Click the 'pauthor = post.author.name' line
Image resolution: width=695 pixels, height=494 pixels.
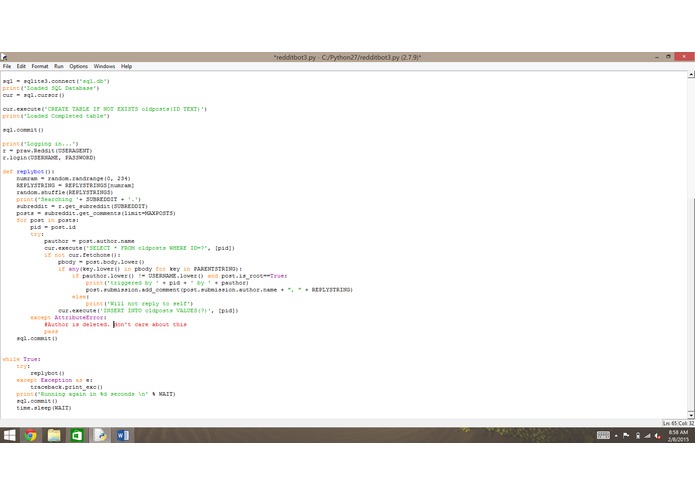click(x=89, y=241)
